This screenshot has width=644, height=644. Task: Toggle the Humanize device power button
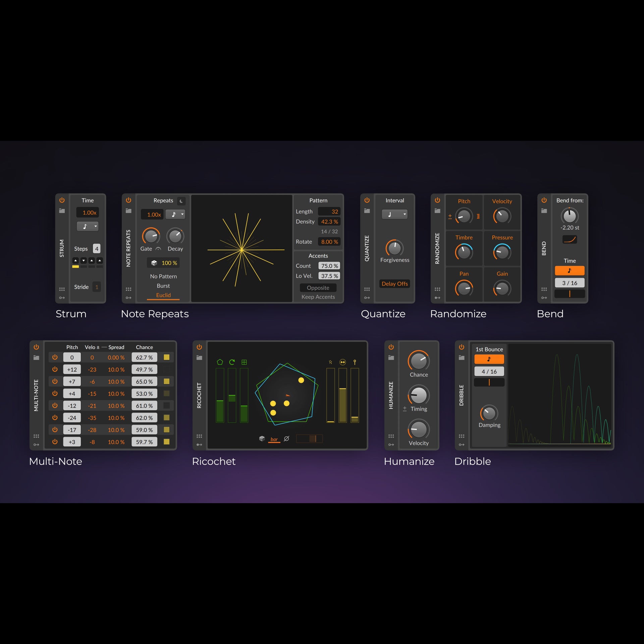(x=391, y=347)
